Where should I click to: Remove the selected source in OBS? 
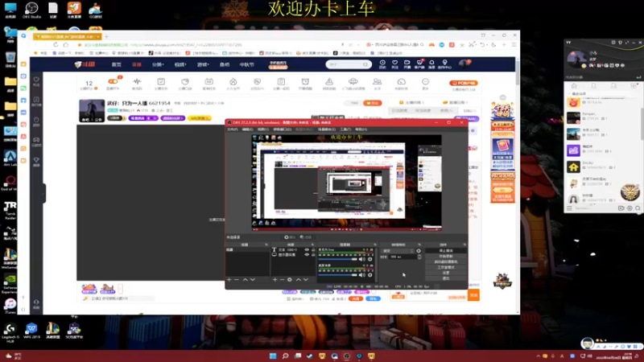click(282, 279)
